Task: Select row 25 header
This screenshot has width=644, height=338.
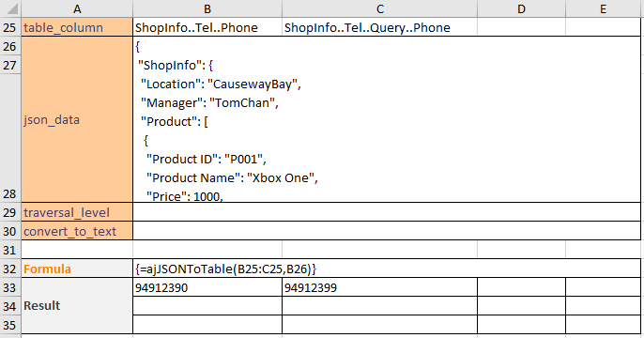Action: [x=10, y=27]
